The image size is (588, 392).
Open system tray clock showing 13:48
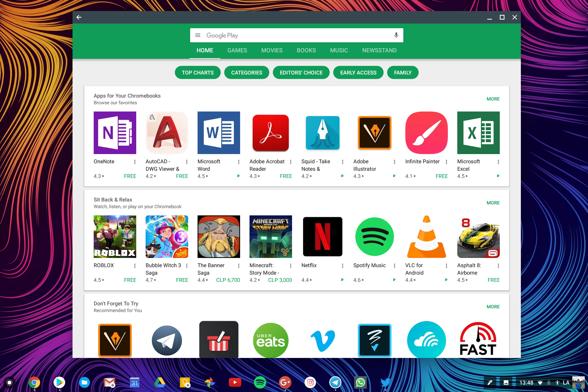(x=526, y=383)
